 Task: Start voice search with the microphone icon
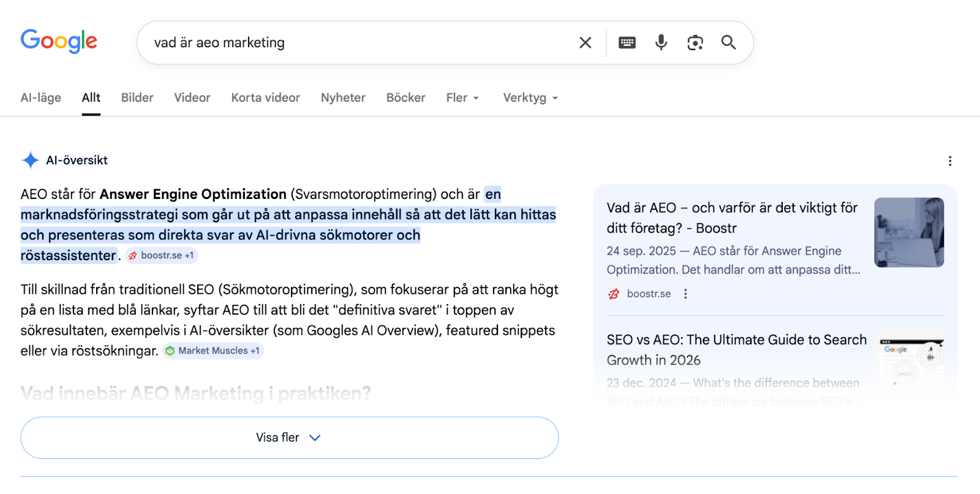661,42
